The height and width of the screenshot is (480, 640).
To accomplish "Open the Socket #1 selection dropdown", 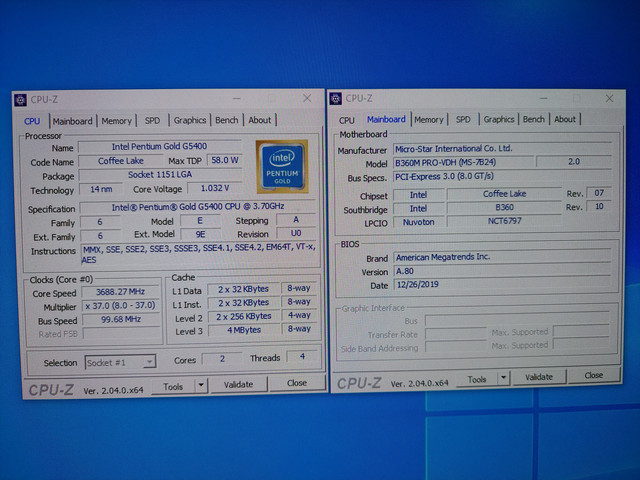I will click(x=120, y=362).
